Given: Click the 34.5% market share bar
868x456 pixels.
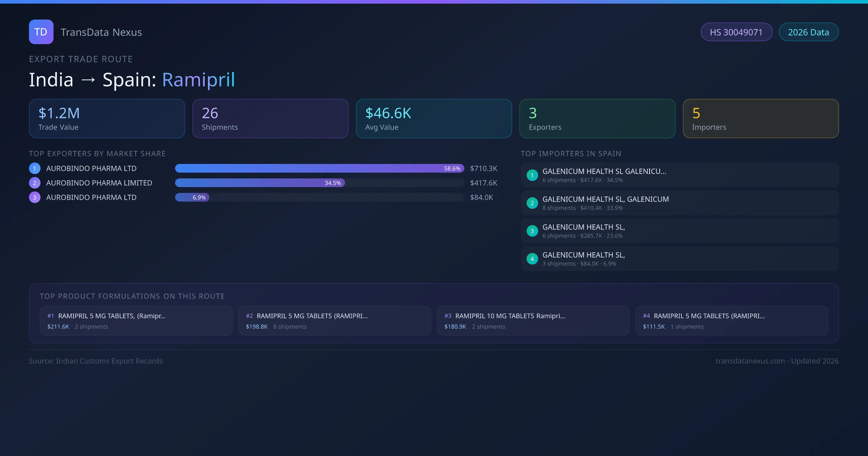Looking at the screenshot, I should pyautogui.click(x=260, y=183).
